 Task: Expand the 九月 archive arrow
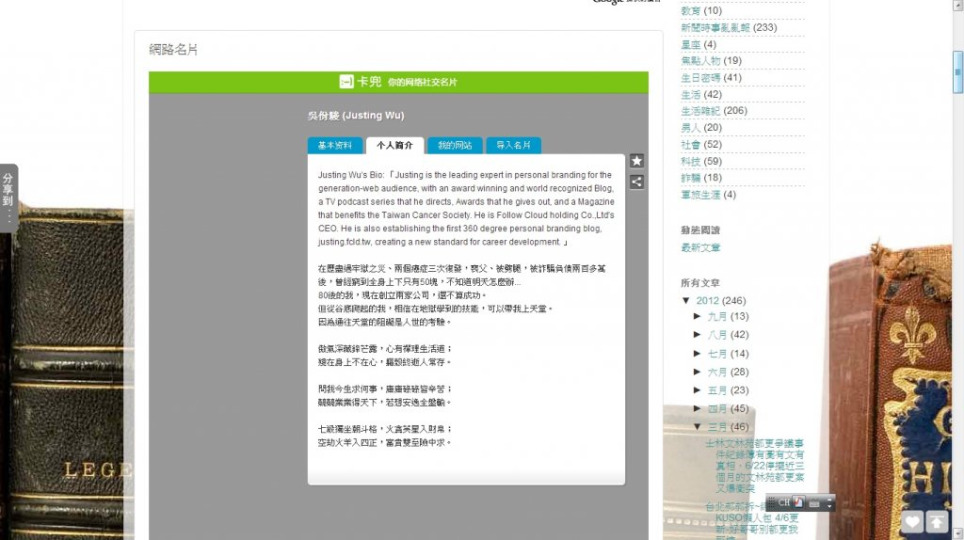tap(697, 316)
